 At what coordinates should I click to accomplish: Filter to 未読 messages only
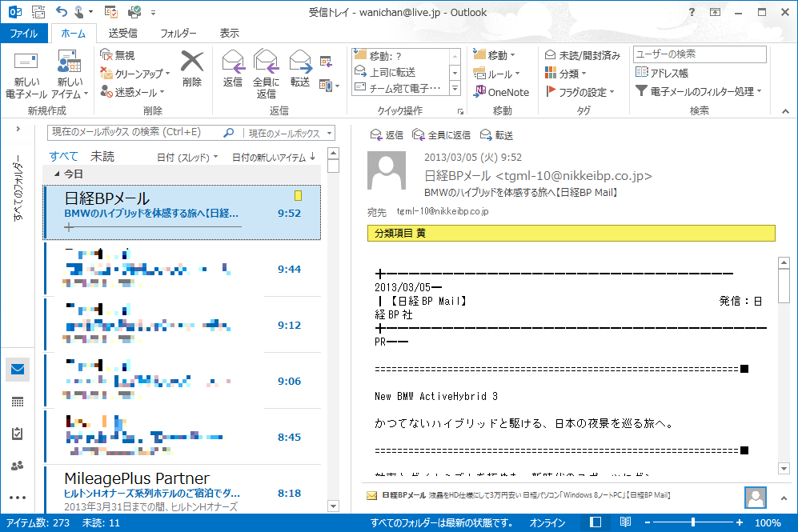102,157
